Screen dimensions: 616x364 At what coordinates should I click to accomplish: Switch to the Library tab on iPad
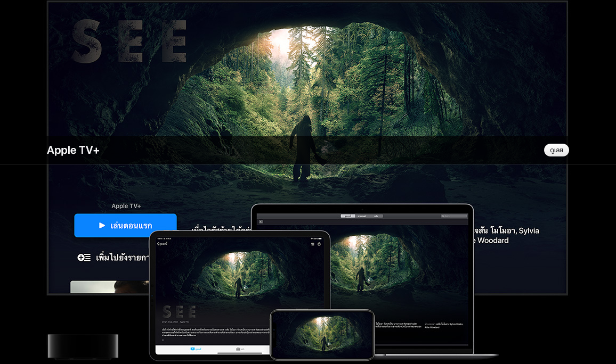tap(240, 349)
